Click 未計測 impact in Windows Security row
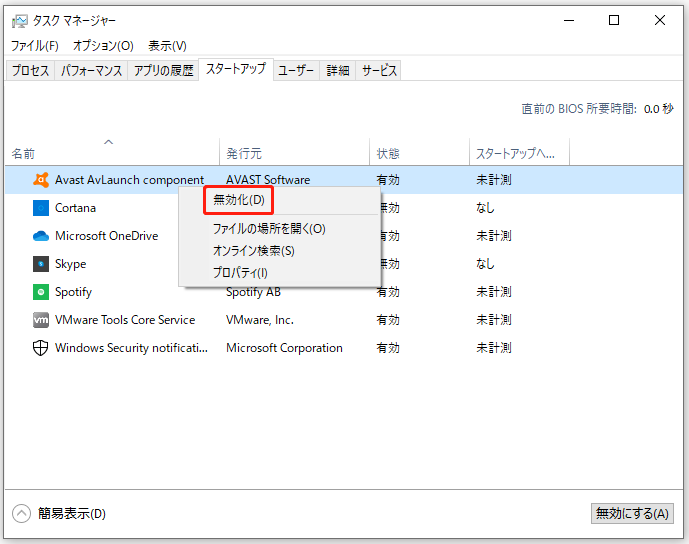This screenshot has height=544, width=689. (x=493, y=348)
